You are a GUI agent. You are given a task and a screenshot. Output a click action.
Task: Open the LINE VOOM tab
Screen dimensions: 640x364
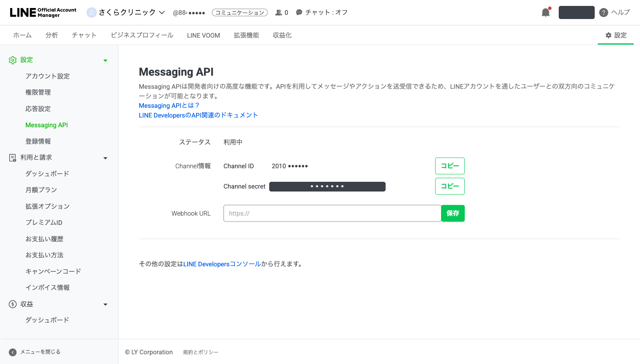point(204,36)
